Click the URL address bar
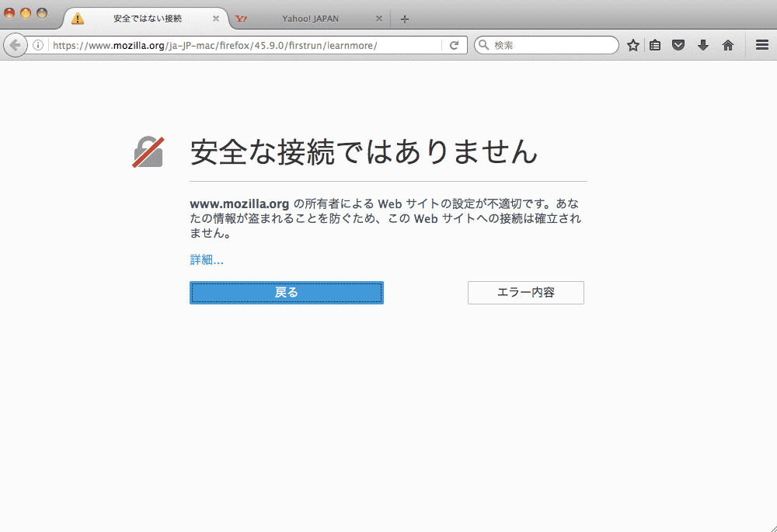 (x=246, y=46)
